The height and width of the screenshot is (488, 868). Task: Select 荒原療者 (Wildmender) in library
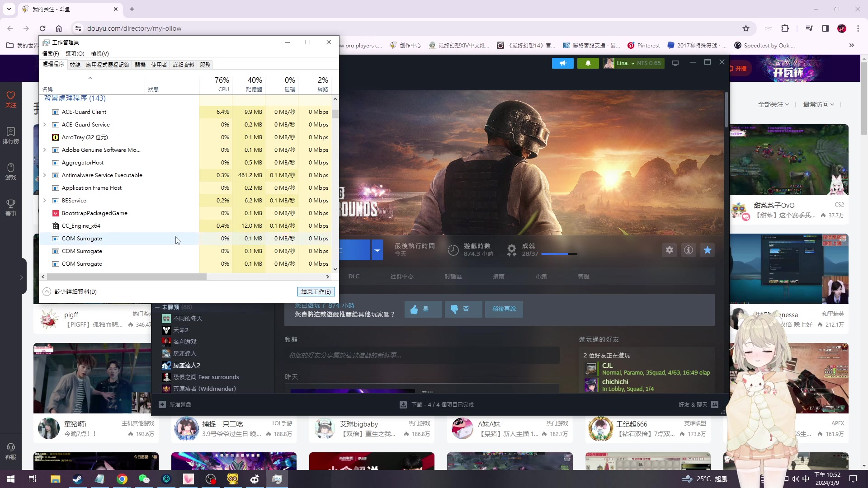[x=204, y=389]
